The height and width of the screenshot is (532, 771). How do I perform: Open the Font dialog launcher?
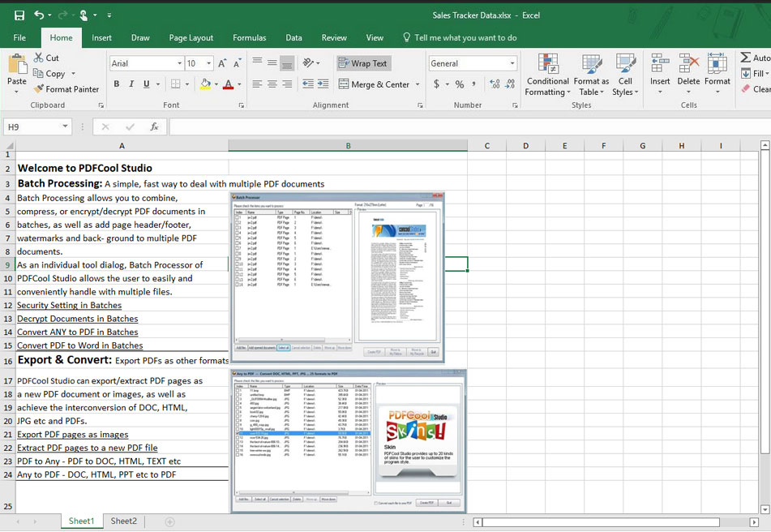242,105
